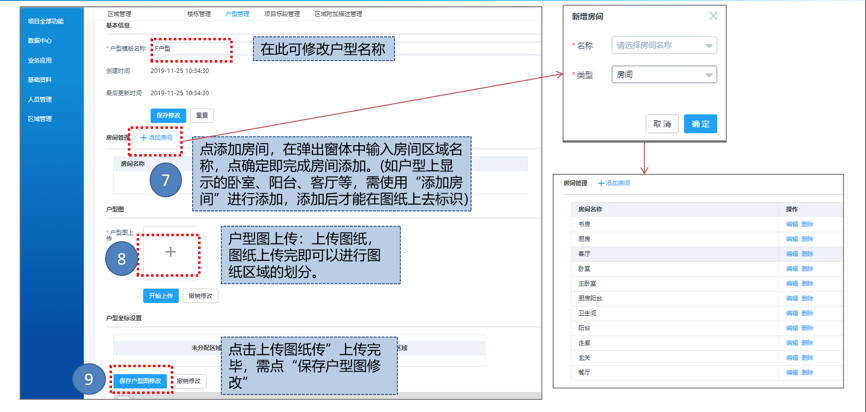Click the 保存户型图修改 button
Viewport: 866px width, 412px height.
click(140, 381)
